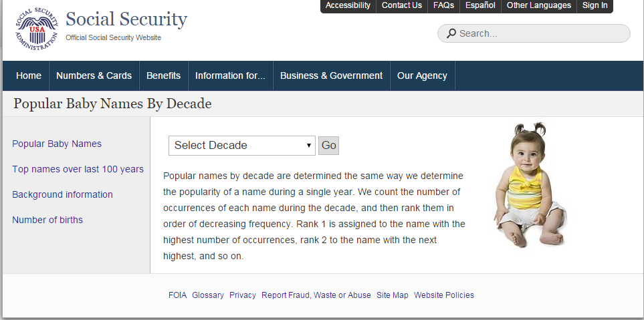Image resolution: width=644 pixels, height=320 pixels.
Task: Open the Select Decade dropdown
Action: tap(241, 146)
